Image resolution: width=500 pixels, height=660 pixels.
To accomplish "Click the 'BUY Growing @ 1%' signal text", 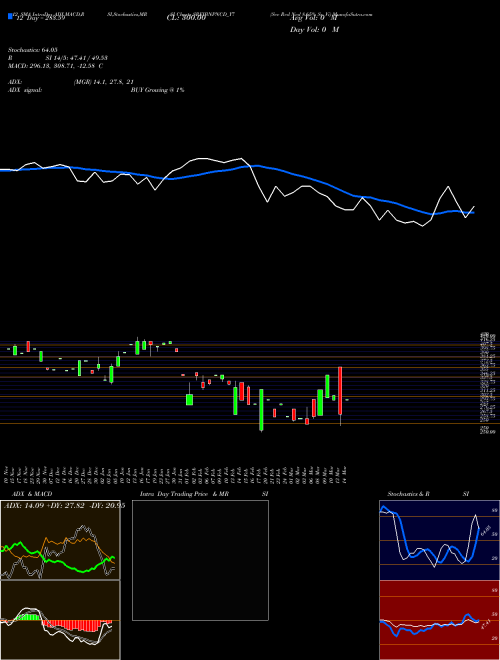I will point(158,90).
